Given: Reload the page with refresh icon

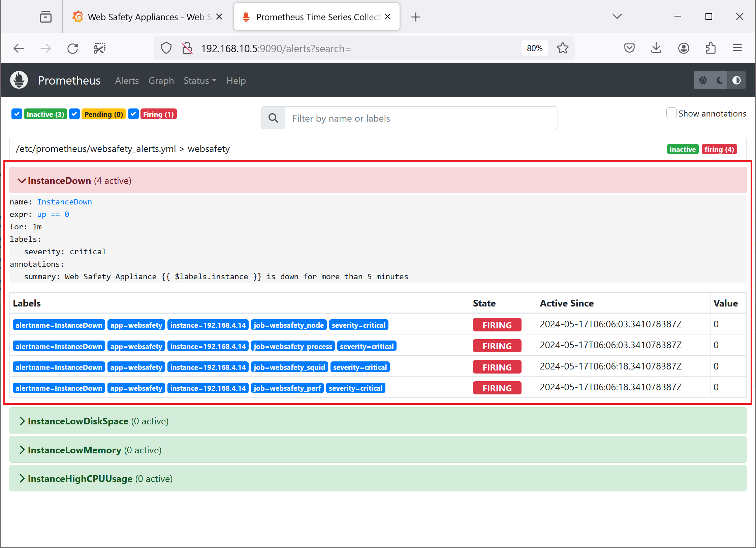Looking at the screenshot, I should pyautogui.click(x=72, y=49).
